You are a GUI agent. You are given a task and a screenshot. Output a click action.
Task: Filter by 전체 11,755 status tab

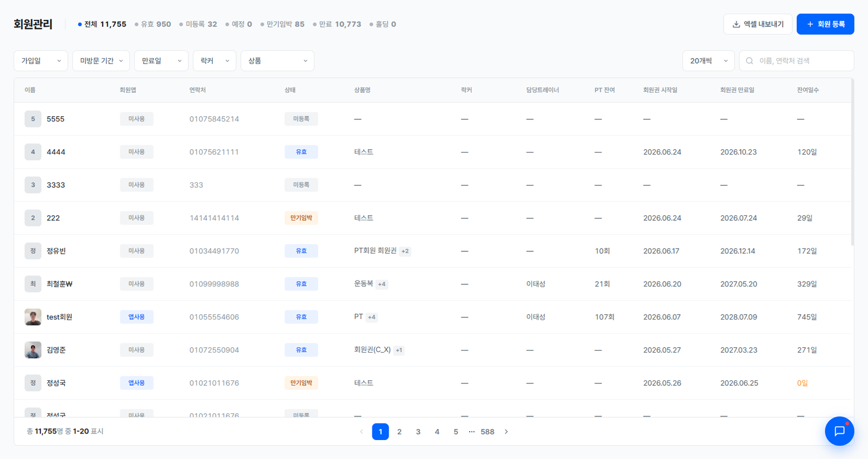click(102, 24)
